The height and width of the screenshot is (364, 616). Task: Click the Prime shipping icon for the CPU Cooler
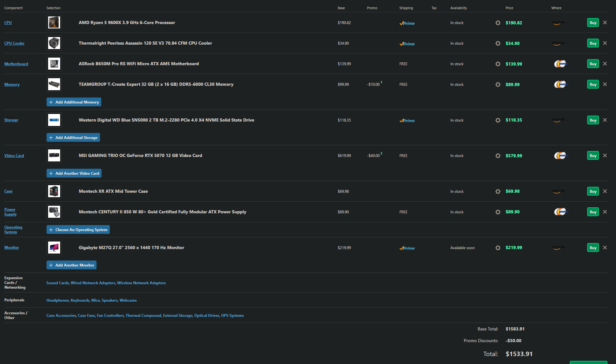[407, 44]
